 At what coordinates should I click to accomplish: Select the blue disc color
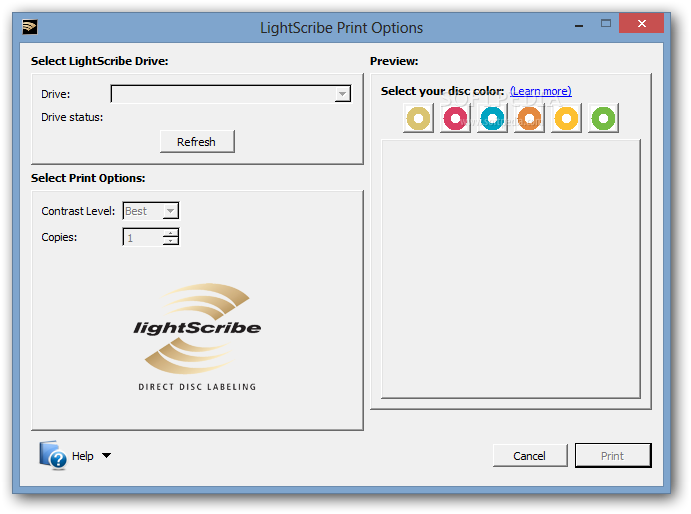[x=492, y=118]
